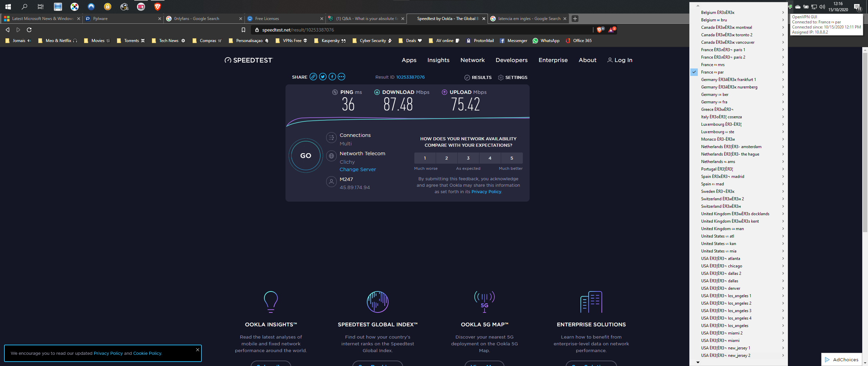This screenshot has height=366, width=868.
Task: Bookmark this page icon in address bar
Action: tap(243, 30)
